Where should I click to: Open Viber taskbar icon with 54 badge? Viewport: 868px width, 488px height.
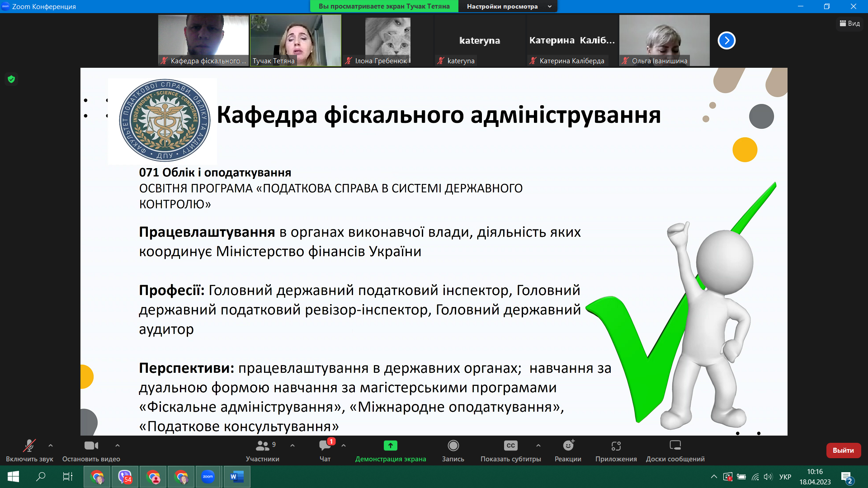[125, 477]
